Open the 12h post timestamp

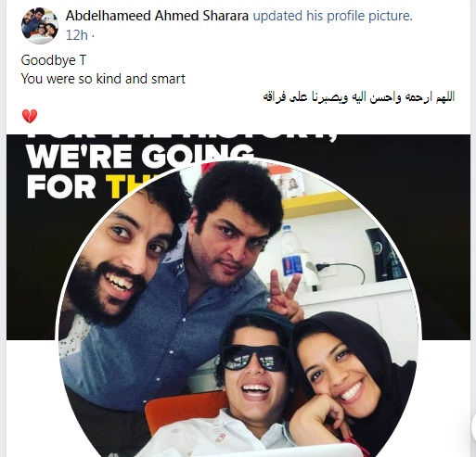click(x=77, y=35)
